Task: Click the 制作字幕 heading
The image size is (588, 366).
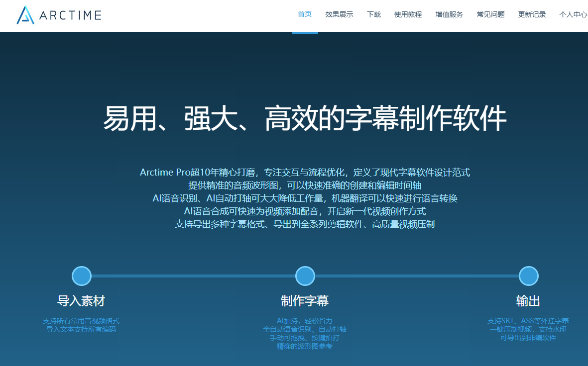Action: (x=305, y=301)
